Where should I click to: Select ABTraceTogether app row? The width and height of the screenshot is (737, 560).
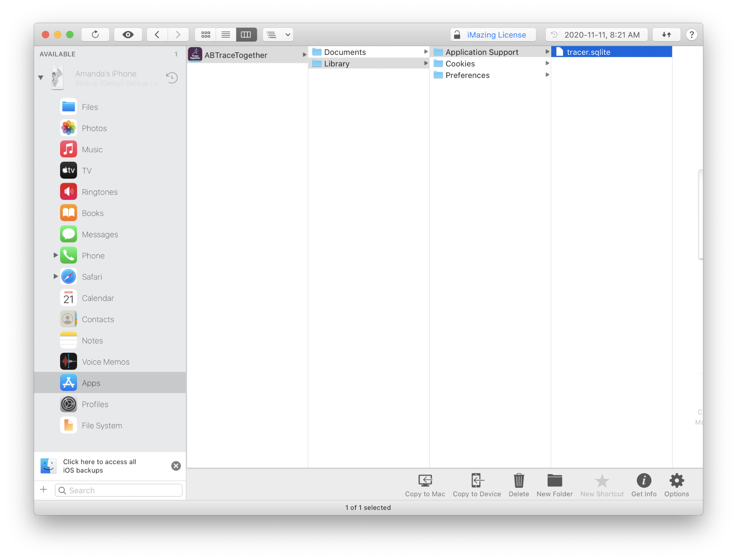click(247, 55)
